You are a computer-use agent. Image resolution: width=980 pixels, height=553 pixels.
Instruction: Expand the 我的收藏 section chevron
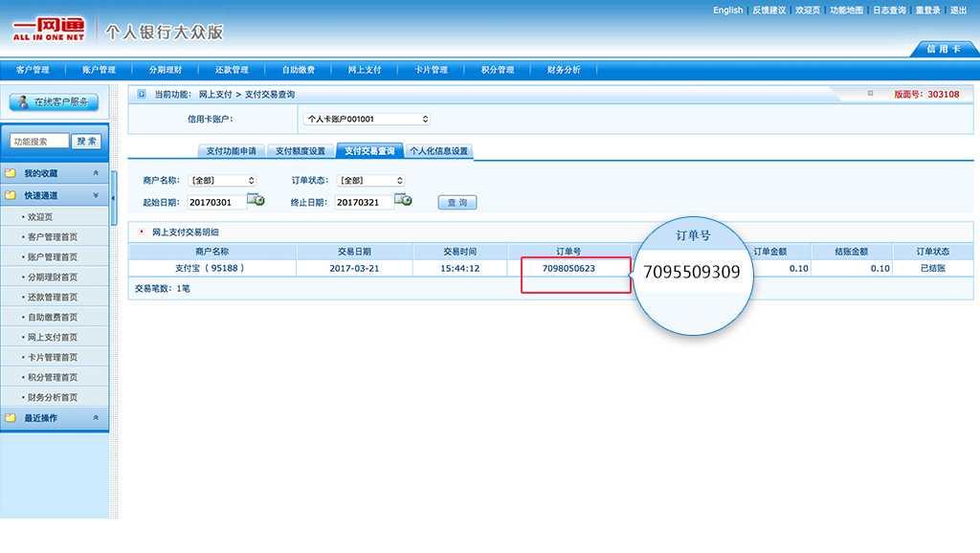95,174
